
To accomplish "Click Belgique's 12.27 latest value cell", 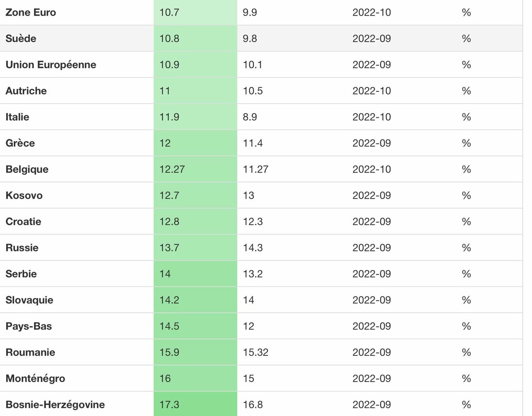I will pos(195,169).
